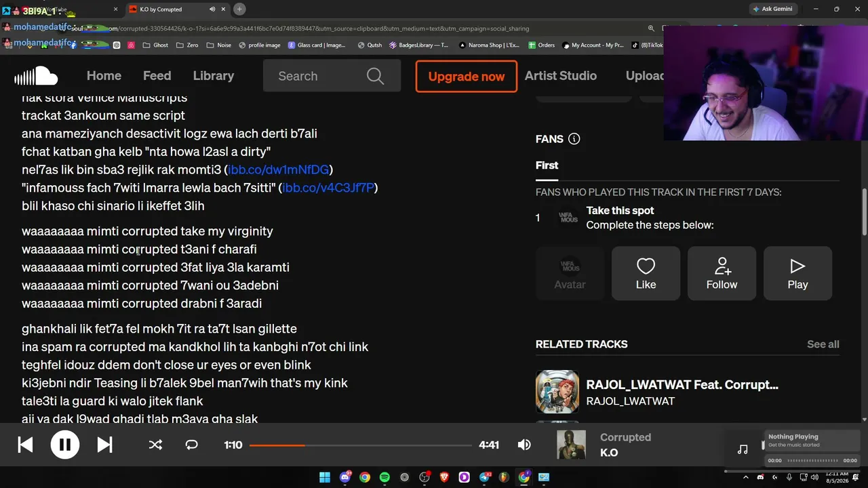Image resolution: width=868 pixels, height=488 pixels.
Task: Open Discord from the taskbar
Action: (x=345, y=477)
